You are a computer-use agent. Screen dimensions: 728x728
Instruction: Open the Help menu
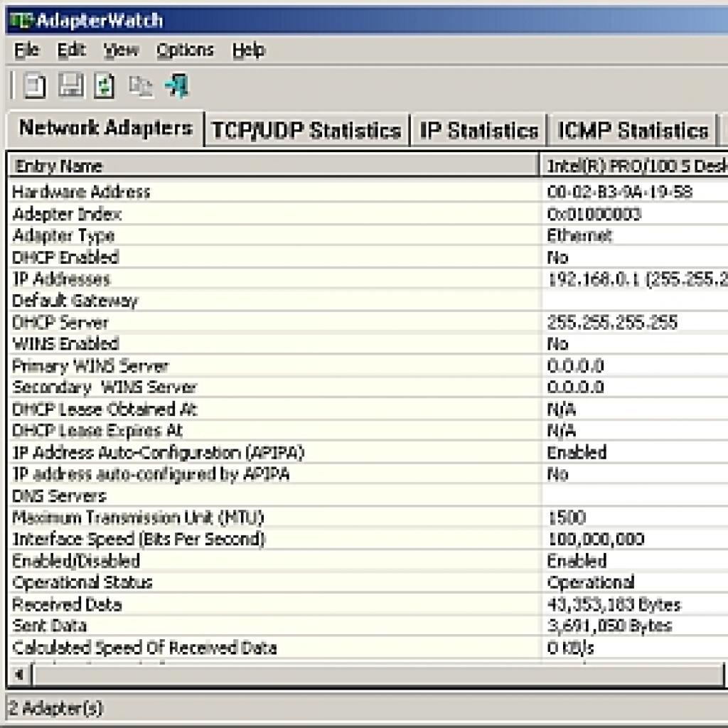point(248,50)
